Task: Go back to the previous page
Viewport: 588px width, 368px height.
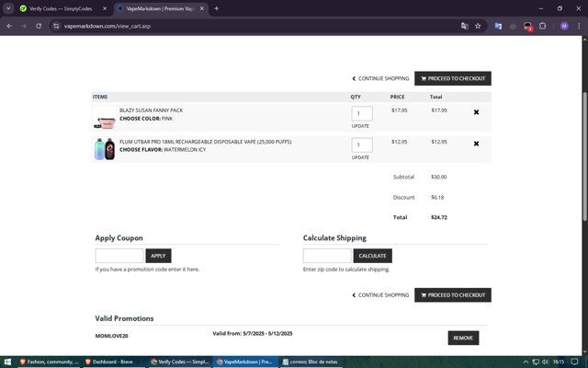Action: coord(9,26)
